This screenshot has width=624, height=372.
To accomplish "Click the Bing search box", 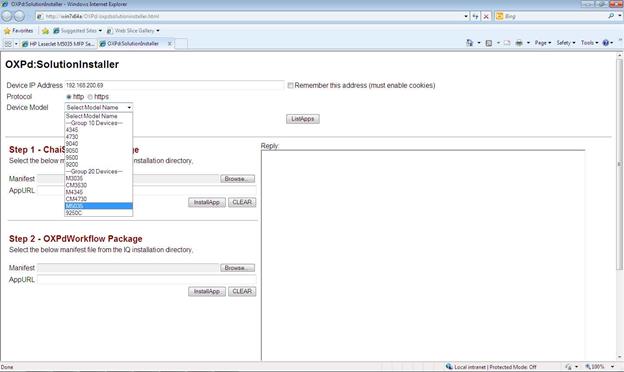I will (x=555, y=16).
